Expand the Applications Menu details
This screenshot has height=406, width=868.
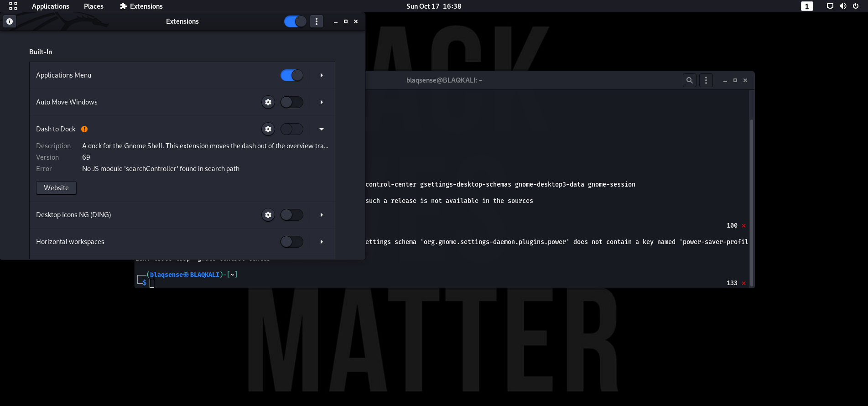point(322,75)
